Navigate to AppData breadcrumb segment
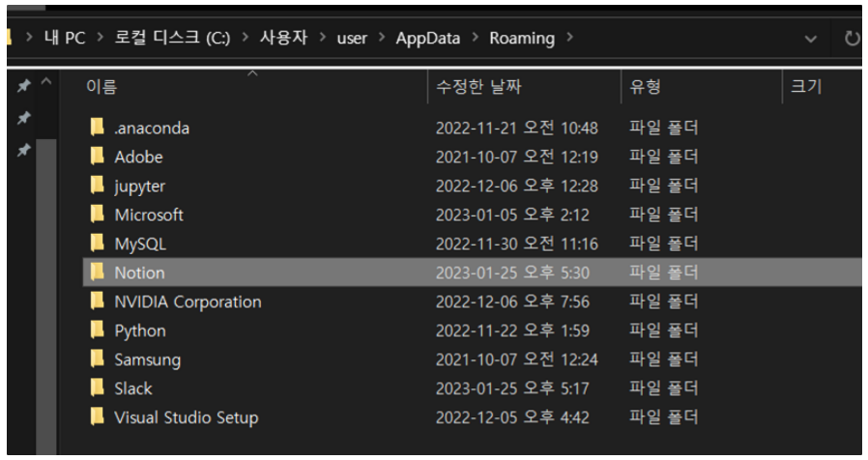The width and height of the screenshot is (868, 460). (x=428, y=39)
